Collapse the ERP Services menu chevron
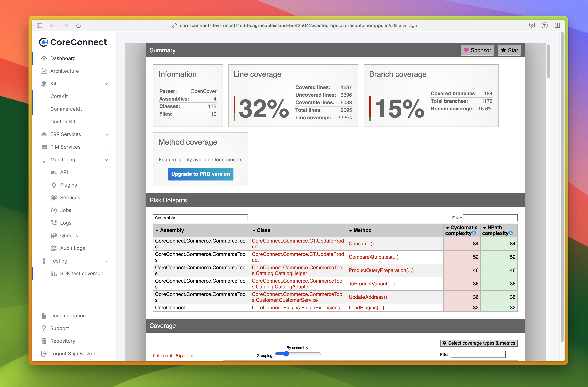588x387 pixels. [x=106, y=134]
